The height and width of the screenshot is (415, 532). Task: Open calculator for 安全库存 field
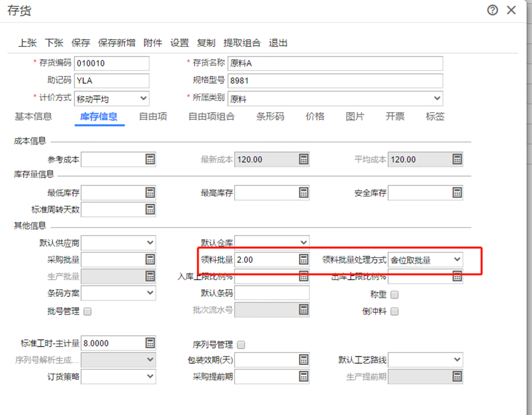[x=457, y=193]
